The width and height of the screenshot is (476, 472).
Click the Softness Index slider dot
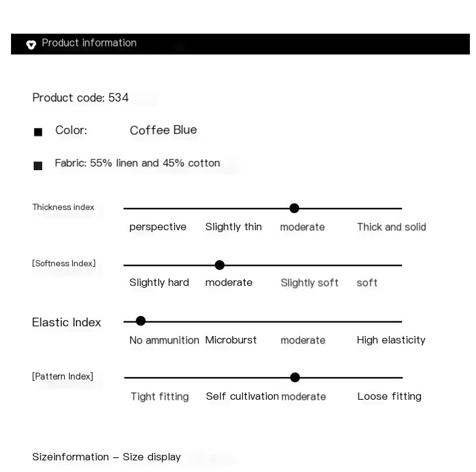(220, 265)
